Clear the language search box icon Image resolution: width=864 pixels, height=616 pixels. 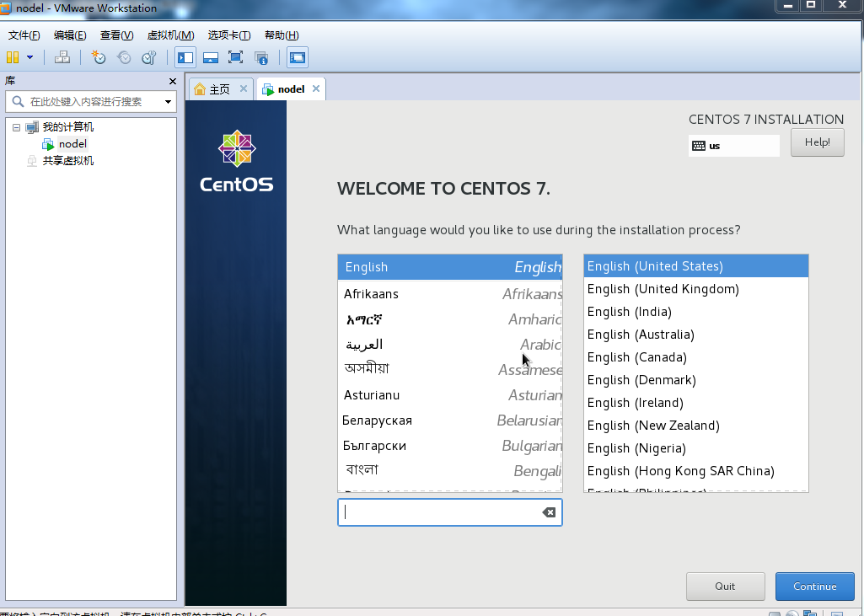(x=549, y=512)
